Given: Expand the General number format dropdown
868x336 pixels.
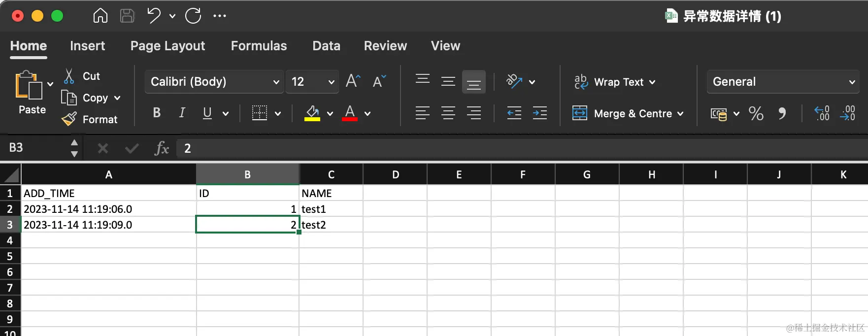Looking at the screenshot, I should [852, 82].
